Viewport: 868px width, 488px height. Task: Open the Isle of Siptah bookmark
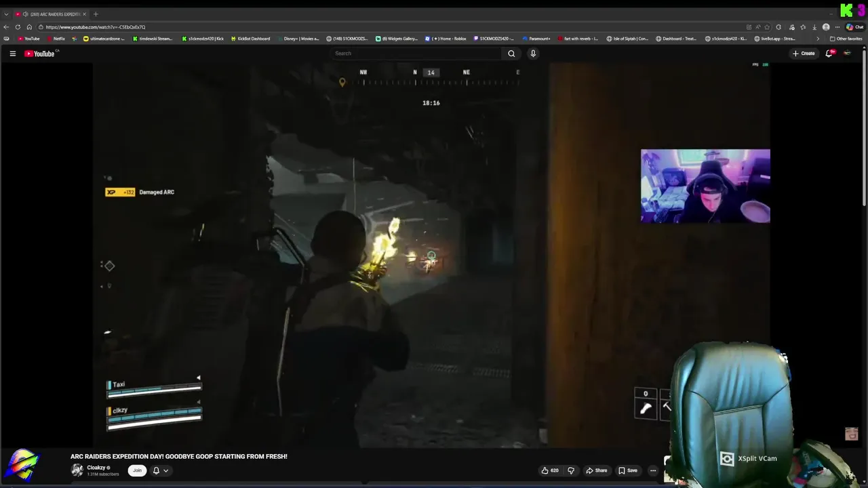click(627, 39)
